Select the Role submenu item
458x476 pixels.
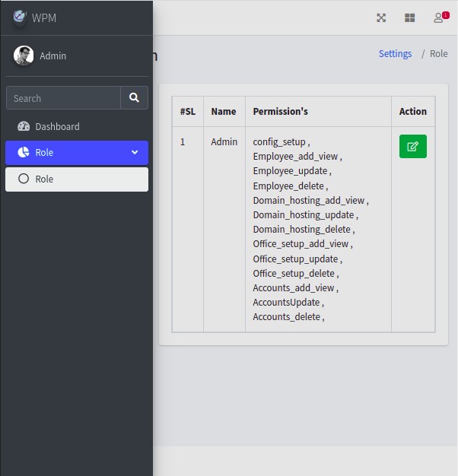44,179
